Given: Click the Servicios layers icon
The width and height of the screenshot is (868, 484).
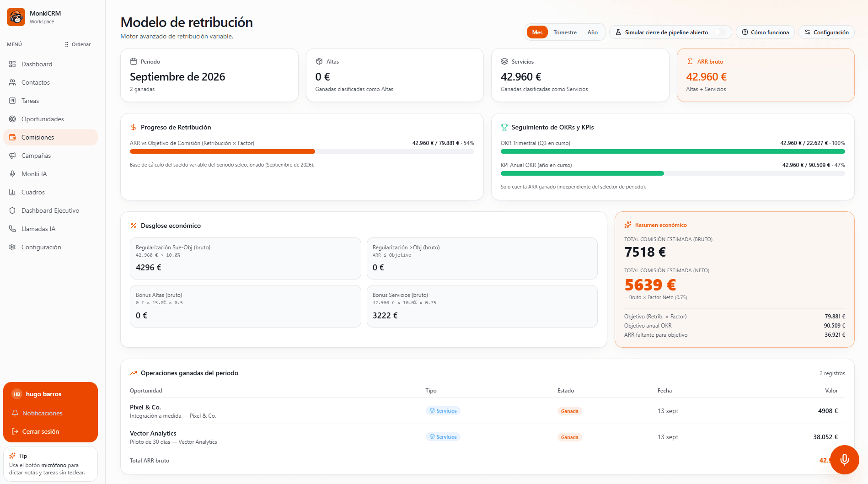Looking at the screenshot, I should pyautogui.click(x=504, y=61).
